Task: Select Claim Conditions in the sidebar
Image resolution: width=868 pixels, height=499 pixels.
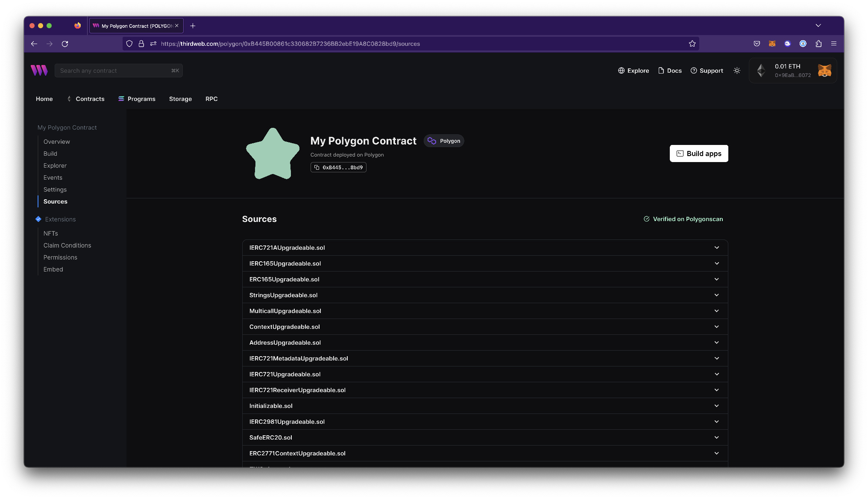Action: click(x=67, y=245)
